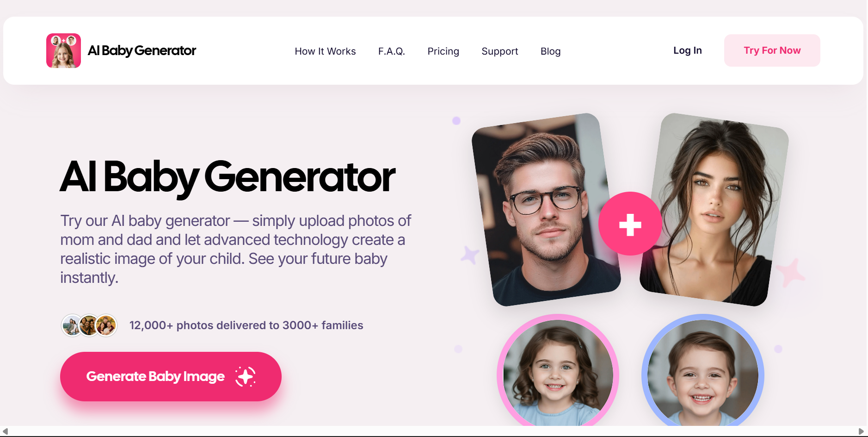This screenshot has width=868, height=437.
Task: Click the scroll left arrow
Action: pos(5,431)
